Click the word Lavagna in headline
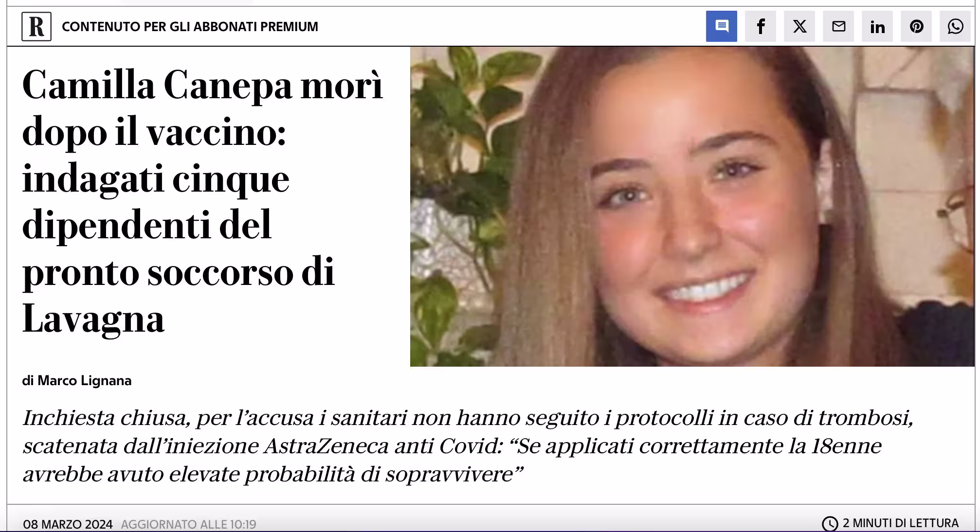The height and width of the screenshot is (532, 980). [x=93, y=319]
